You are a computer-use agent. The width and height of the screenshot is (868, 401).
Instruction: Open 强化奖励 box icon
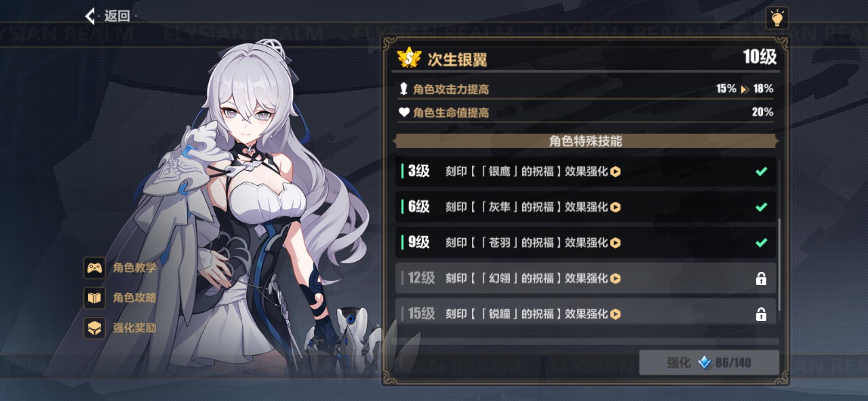click(x=94, y=328)
